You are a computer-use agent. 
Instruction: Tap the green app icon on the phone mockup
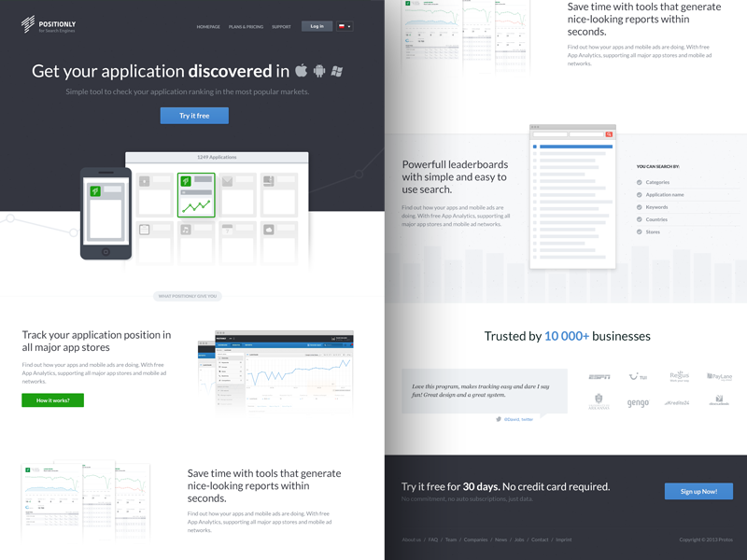pos(95,191)
